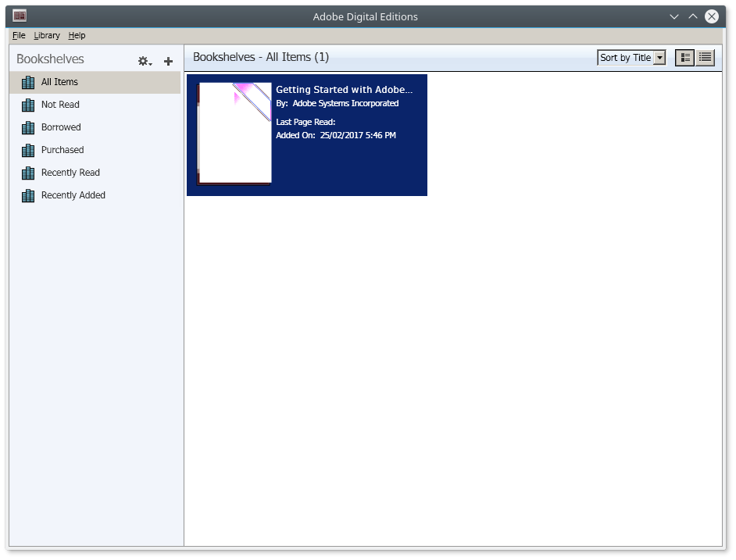Viewport: 736px width, 560px height.
Task: Click the application icon in title bar
Action: tap(20, 16)
